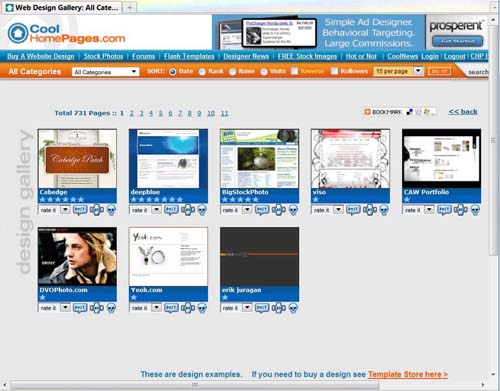Image resolution: width=500 pixels, height=391 pixels.
Task: Click the speech-bubble comment icon under Cabedge
Action: coord(80,210)
